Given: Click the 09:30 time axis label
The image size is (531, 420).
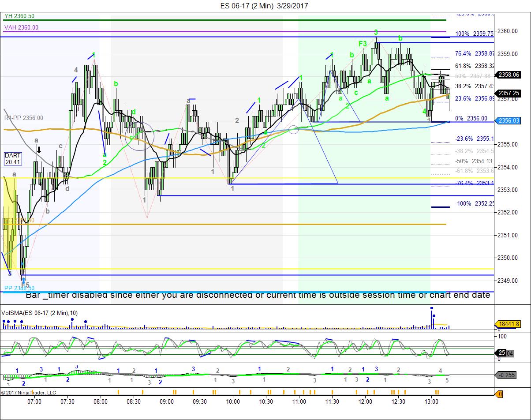Looking at the screenshot, I should tap(200, 401).
